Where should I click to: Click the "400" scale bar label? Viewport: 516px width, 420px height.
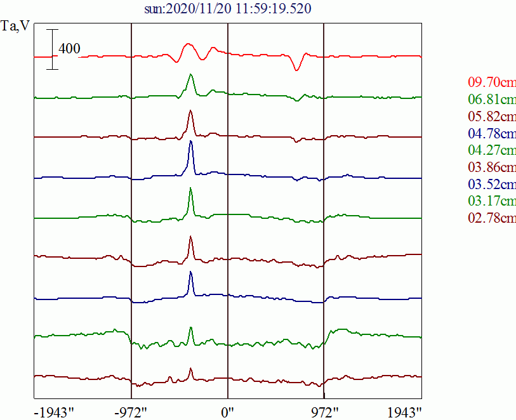click(69, 49)
